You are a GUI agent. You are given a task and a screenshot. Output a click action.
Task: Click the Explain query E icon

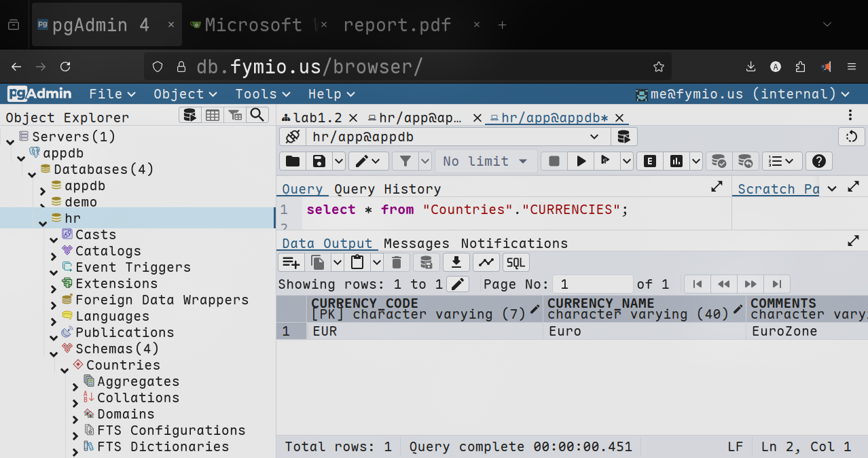(650, 161)
